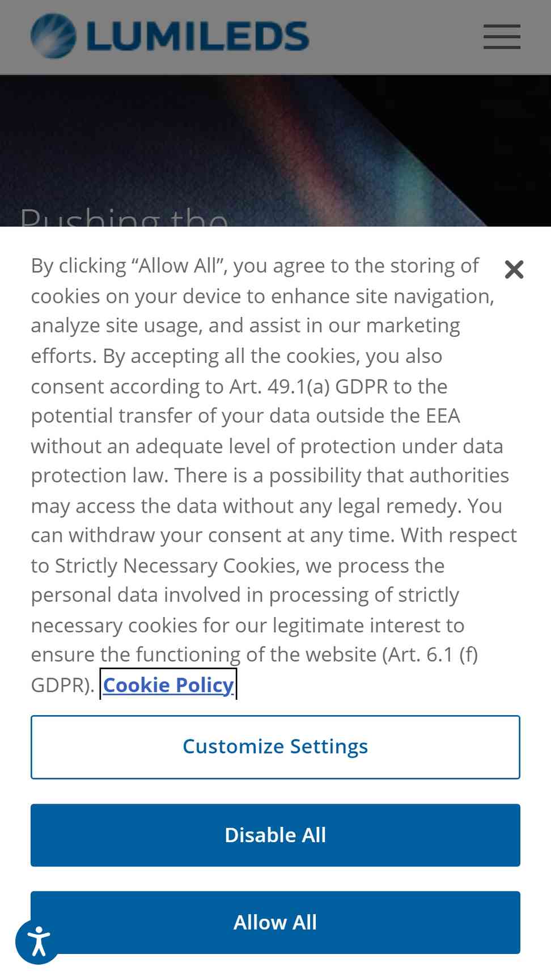This screenshot has width=551, height=980.
Task: Select Disable All cookies button
Action: (x=275, y=835)
